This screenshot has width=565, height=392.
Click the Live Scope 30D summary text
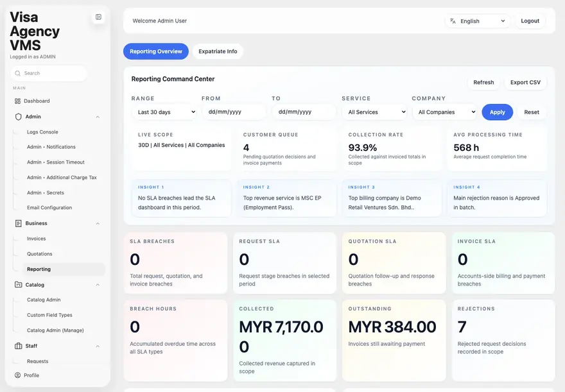coord(181,145)
